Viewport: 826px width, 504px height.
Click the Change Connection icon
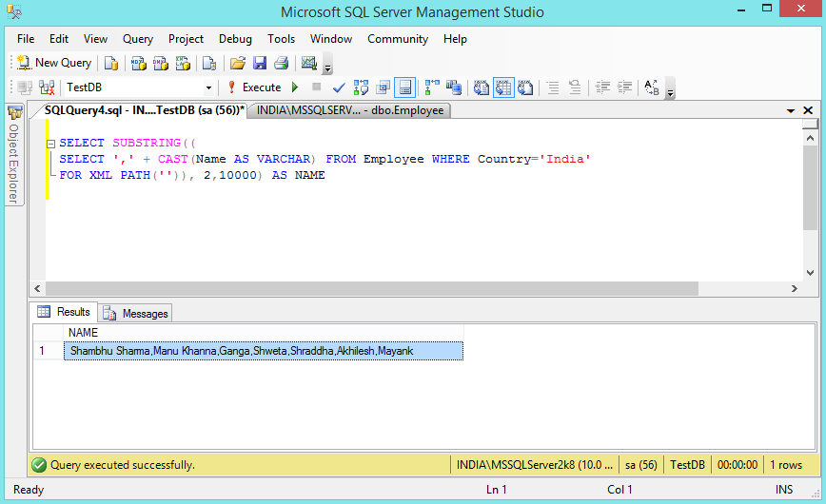coord(47,87)
